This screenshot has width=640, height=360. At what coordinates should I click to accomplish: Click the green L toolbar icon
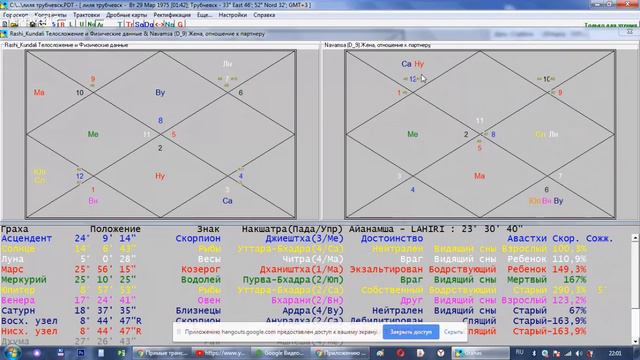pyautogui.click(x=71, y=24)
